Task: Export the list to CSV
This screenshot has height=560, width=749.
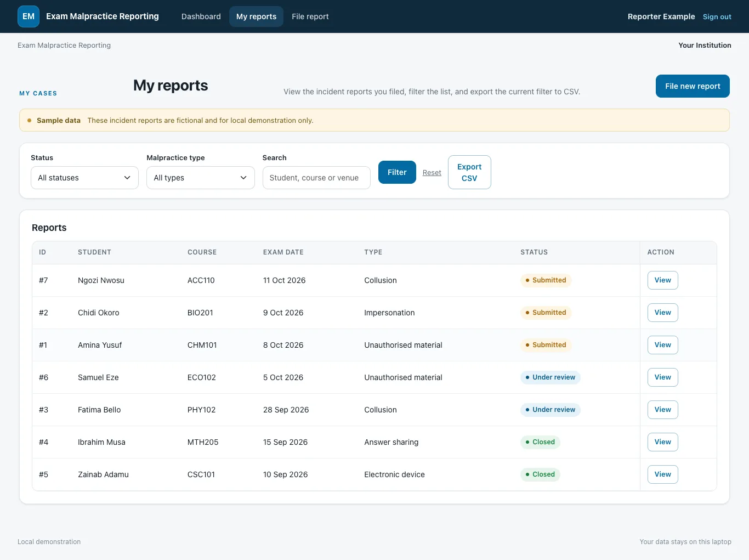Action: point(469,172)
